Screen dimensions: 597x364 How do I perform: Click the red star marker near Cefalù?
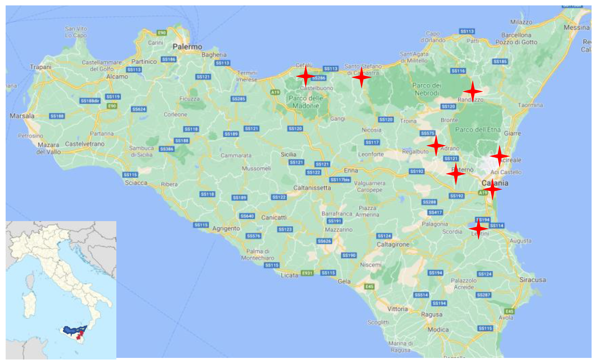(x=305, y=76)
